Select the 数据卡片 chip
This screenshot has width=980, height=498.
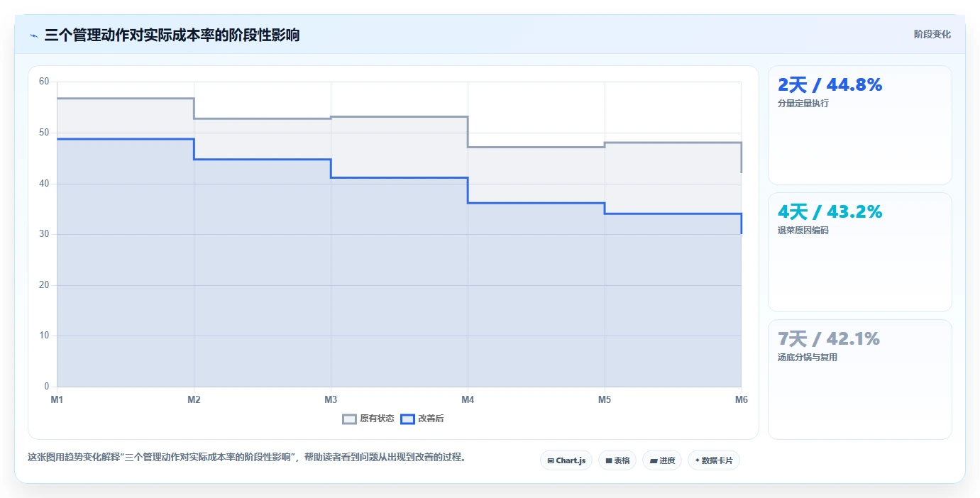pos(714,460)
